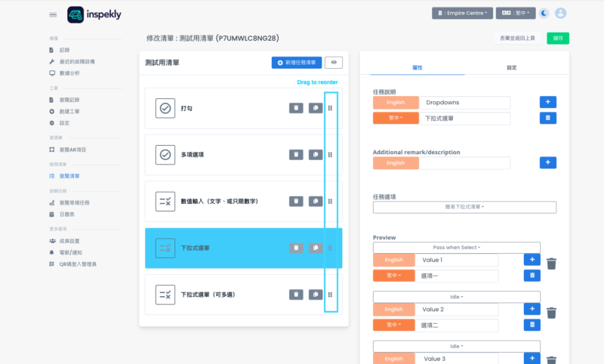The width and height of the screenshot is (604, 364).
Task: Delete the 打勾 task item
Action: pos(297,109)
